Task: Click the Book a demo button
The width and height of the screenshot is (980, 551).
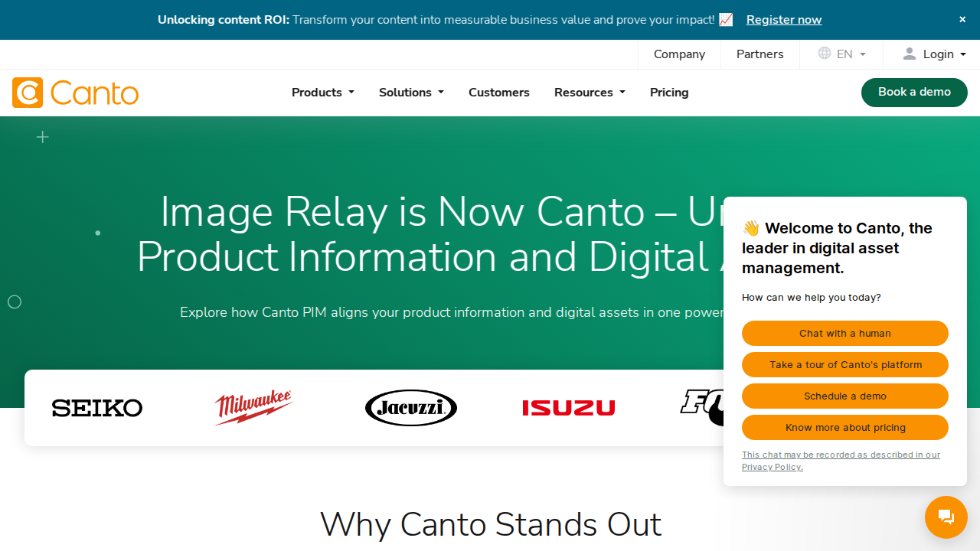Action: point(914,93)
